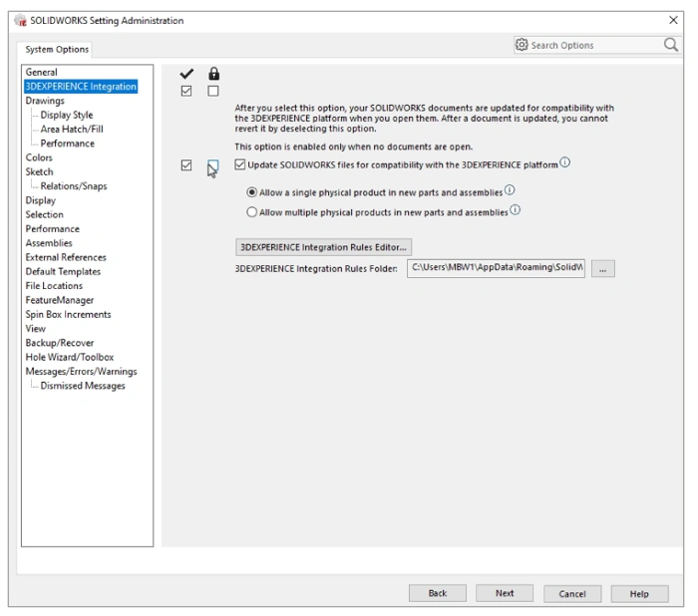Click the Integration Rules Folder path field
Viewport: 698px width, 616px height.
[496, 268]
